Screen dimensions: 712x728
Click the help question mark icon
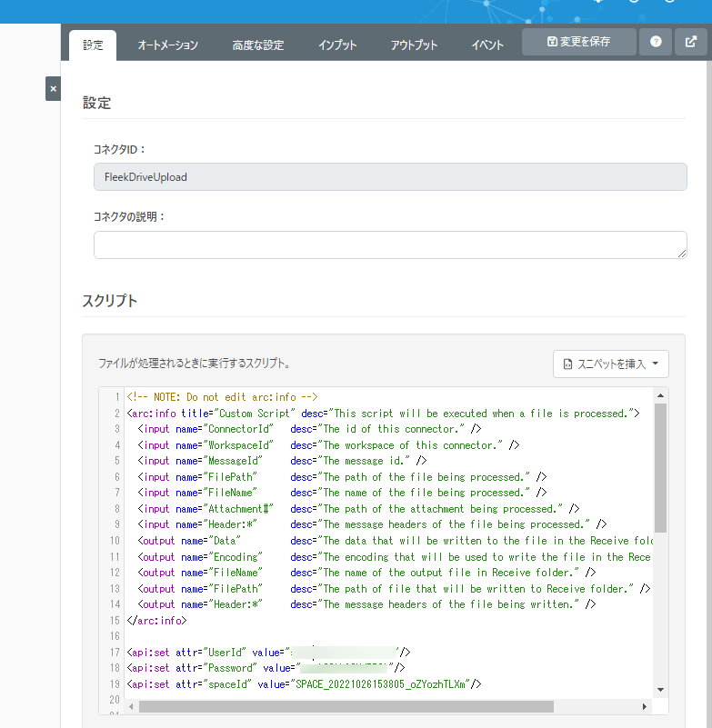pyautogui.click(x=656, y=42)
